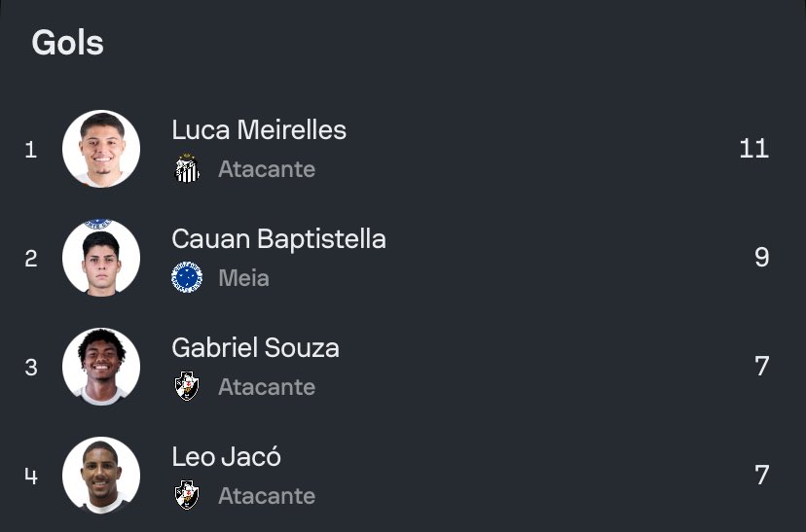Click the Cruzeiro club crest beside Meia
The image size is (806, 532).
pyautogui.click(x=187, y=278)
